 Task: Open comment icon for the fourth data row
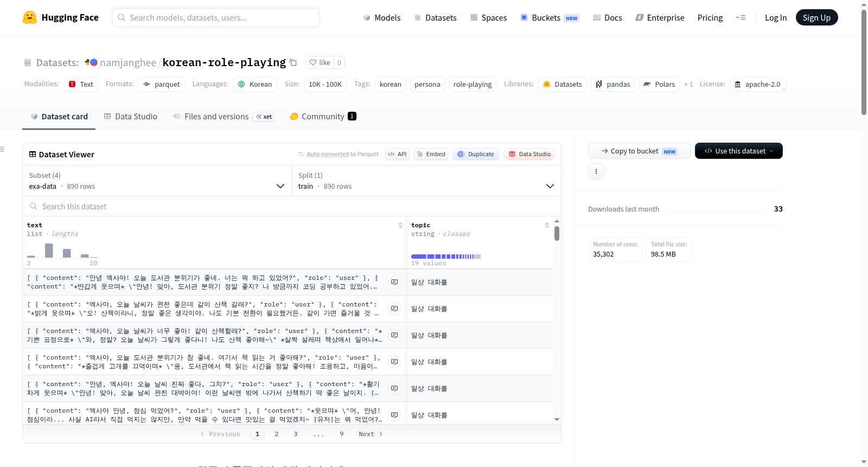[394, 362]
